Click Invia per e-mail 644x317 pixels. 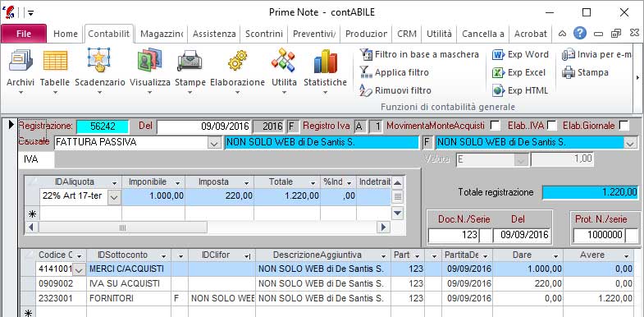[596, 55]
